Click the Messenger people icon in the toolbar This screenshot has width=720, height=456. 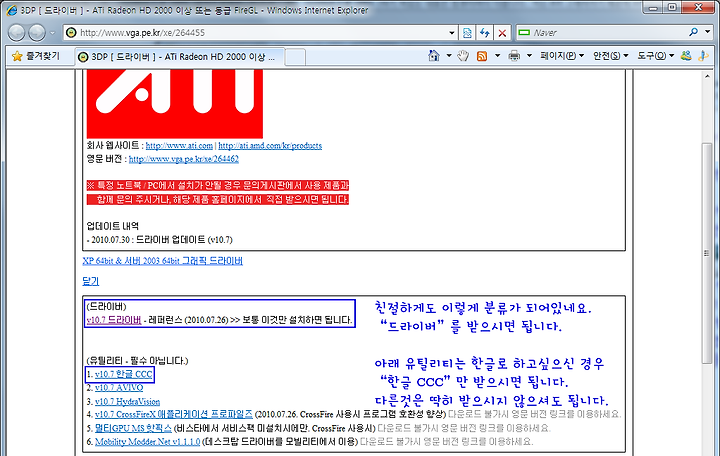tap(686, 56)
